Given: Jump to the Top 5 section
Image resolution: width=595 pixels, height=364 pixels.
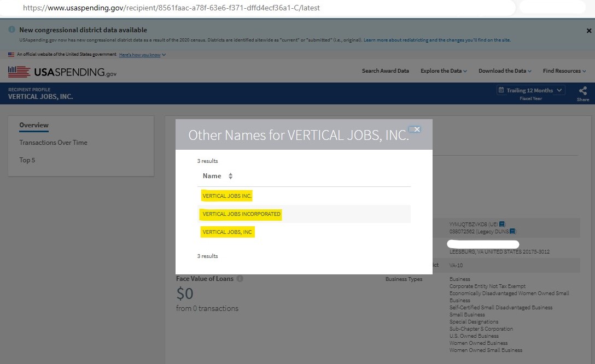Looking at the screenshot, I should coord(27,160).
